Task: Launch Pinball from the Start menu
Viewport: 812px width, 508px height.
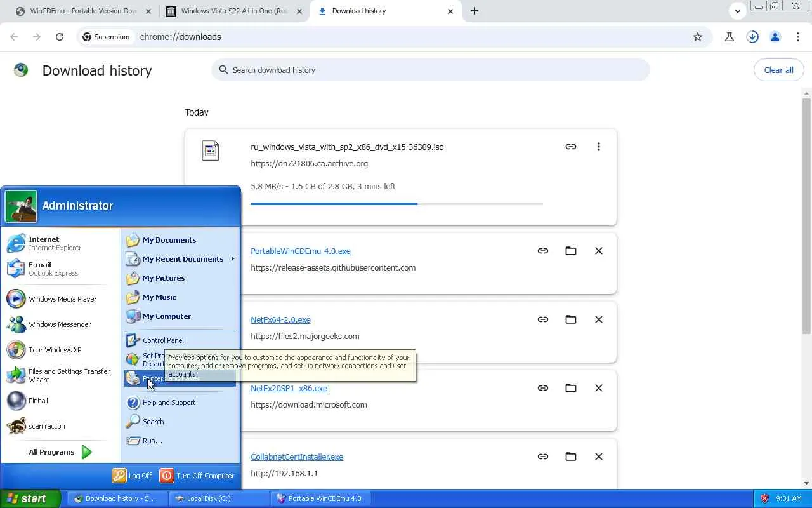Action: click(61, 401)
